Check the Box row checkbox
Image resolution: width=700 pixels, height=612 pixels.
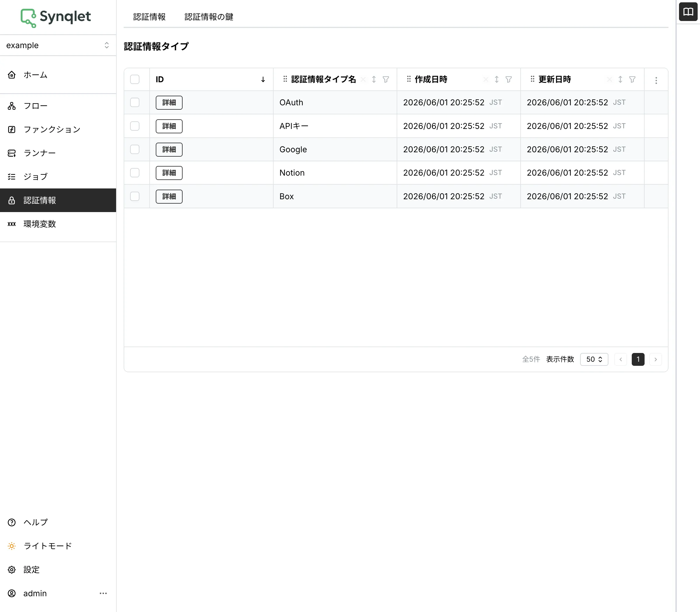pos(135,196)
